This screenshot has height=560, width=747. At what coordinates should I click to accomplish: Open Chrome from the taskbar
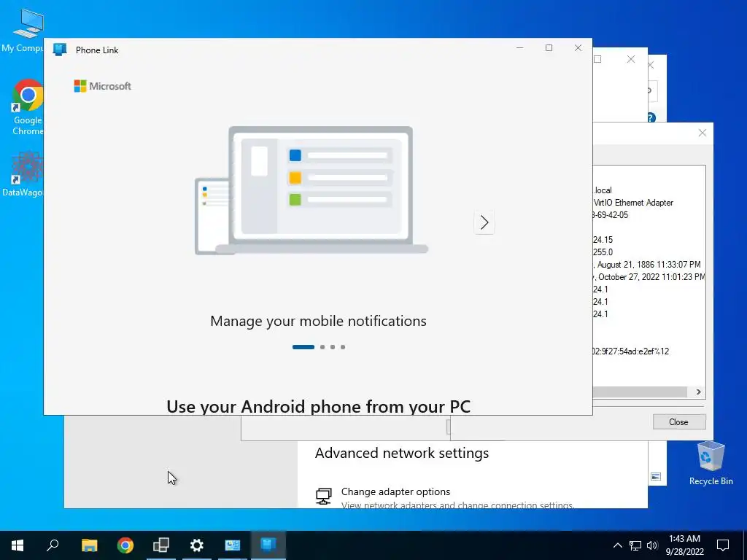[x=125, y=545]
